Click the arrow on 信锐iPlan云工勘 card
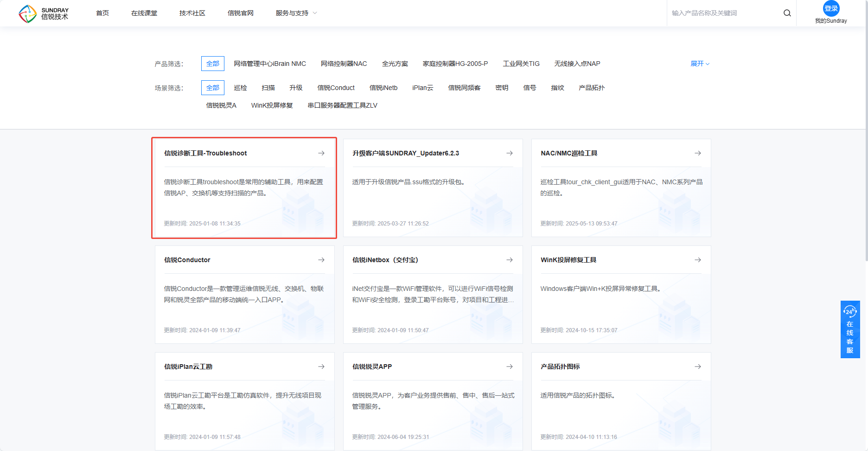This screenshot has width=868, height=451. (x=321, y=367)
